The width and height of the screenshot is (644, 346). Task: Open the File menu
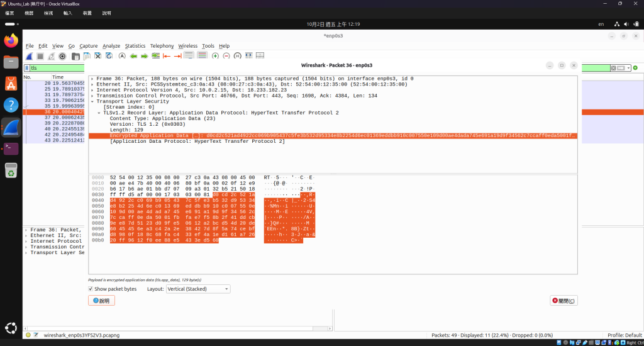click(x=30, y=46)
